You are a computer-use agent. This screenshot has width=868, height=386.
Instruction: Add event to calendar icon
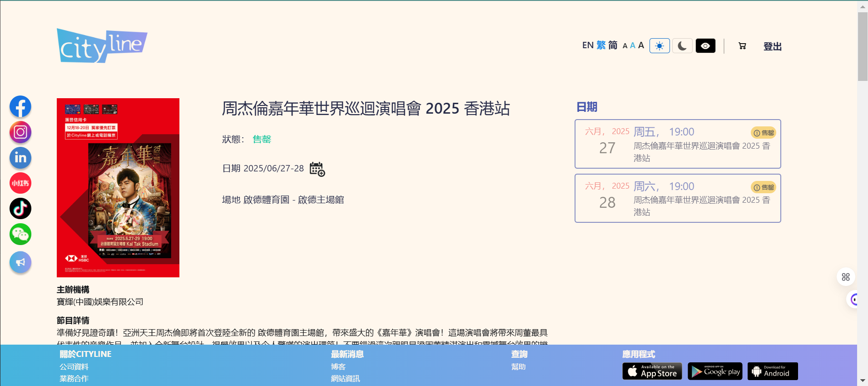pos(317,169)
